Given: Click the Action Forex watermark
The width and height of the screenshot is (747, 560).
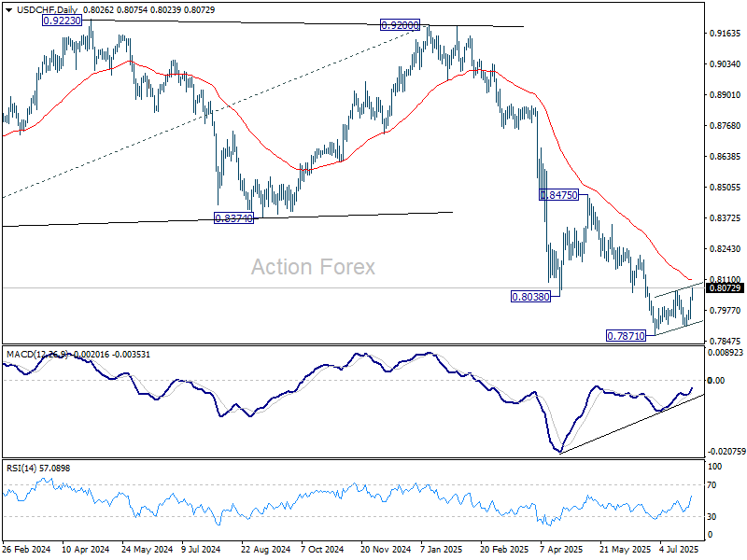Looking at the screenshot, I should pyautogui.click(x=313, y=267).
